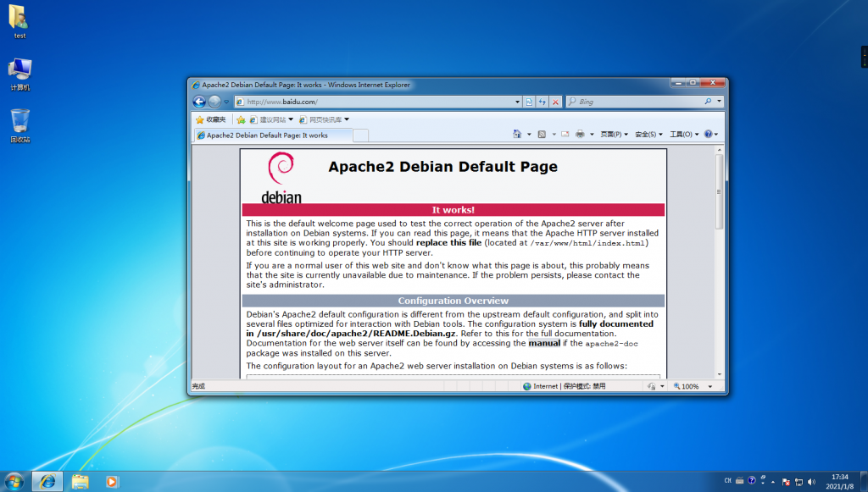Open the search provider dropdown arrow
The image size is (868, 492).
click(x=719, y=101)
